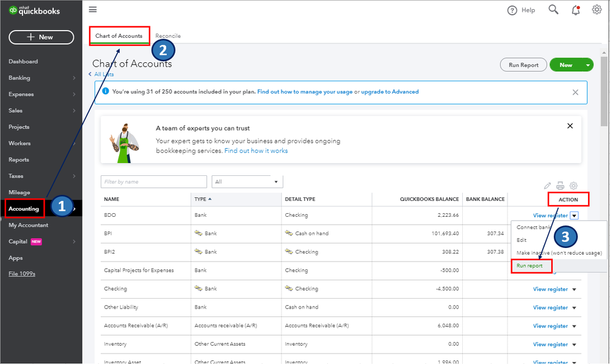Click the bank feed icon in Checking row type

pos(198,288)
